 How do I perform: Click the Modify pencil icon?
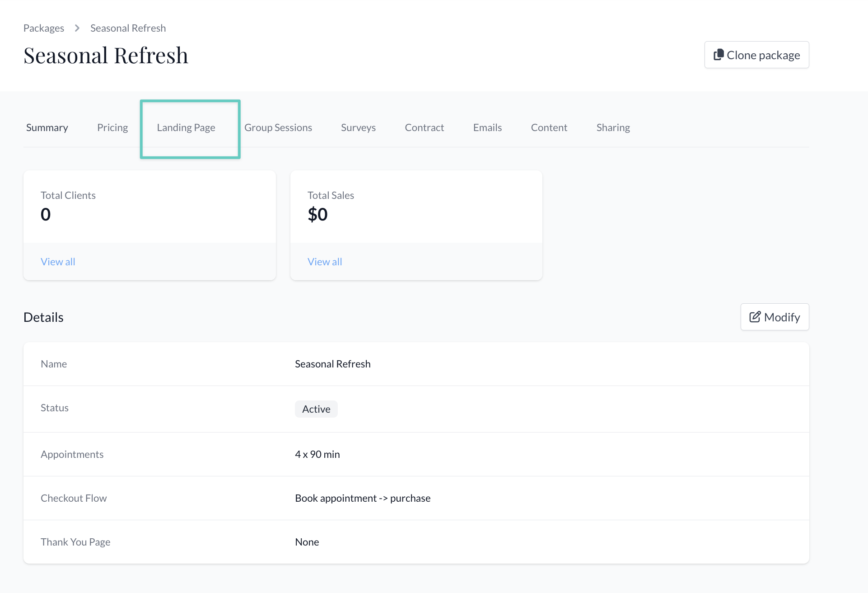pos(755,316)
